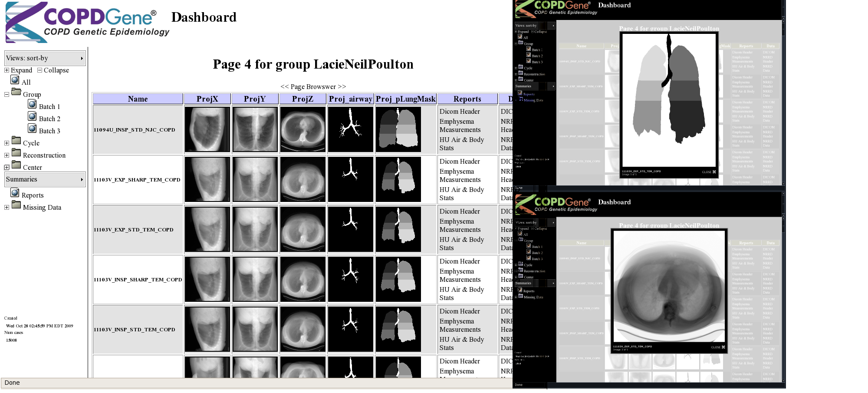Click the Missing Data folder icon

tap(16, 205)
